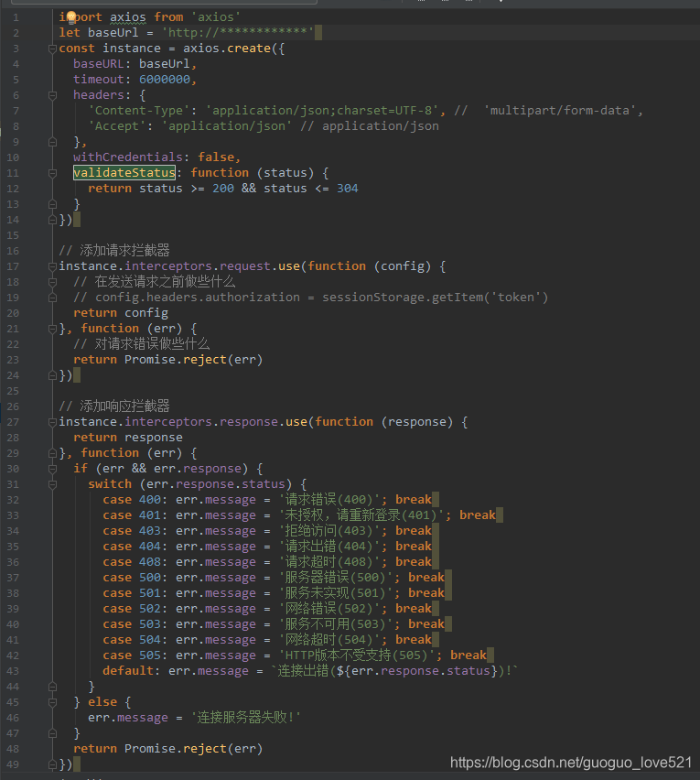Screen dimensions: 700x780
Task: Click the comment '// 添加响应拦截器'
Action: coord(114,406)
